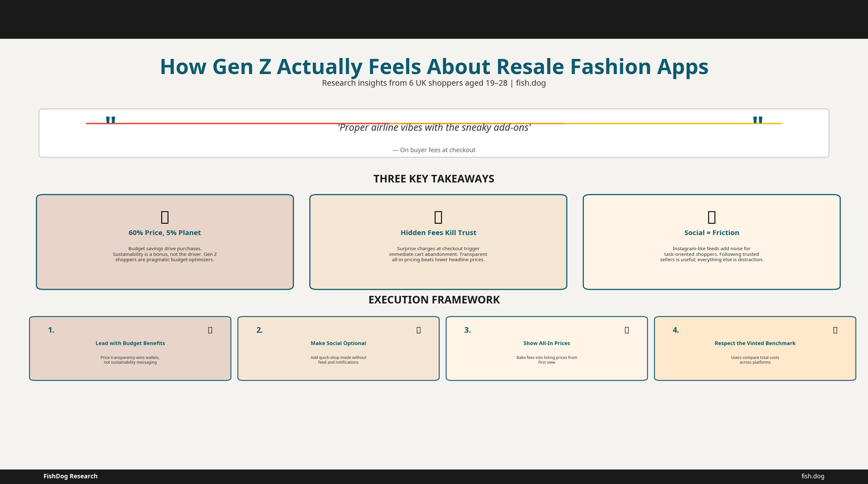868x484 pixels.
Task: Click the 'Make Social Optional' step title
Action: click(x=339, y=343)
